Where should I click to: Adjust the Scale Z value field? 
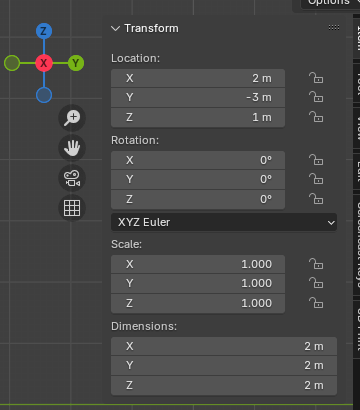click(x=198, y=303)
